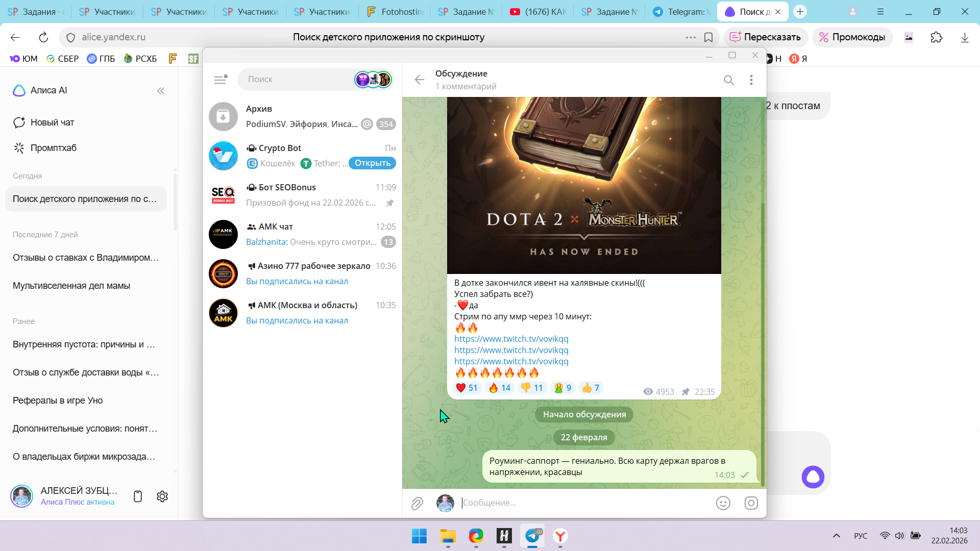
Task: Open the АМК чат conversation
Action: (302, 234)
